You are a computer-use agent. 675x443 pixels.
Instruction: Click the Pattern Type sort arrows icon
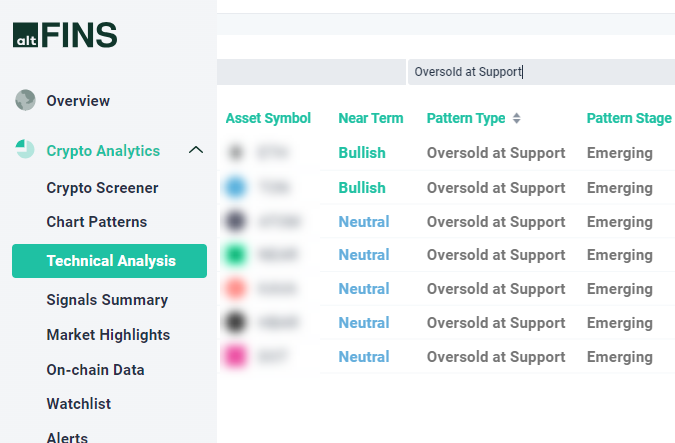517,118
